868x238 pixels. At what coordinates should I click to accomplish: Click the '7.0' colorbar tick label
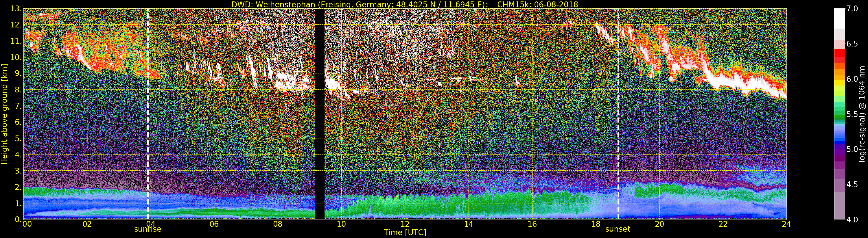[x=852, y=9]
